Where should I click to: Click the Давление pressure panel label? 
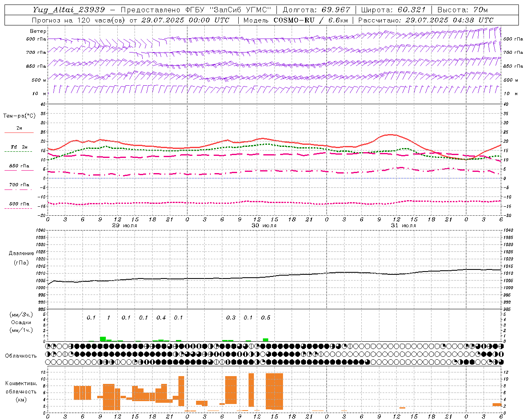click(21, 253)
